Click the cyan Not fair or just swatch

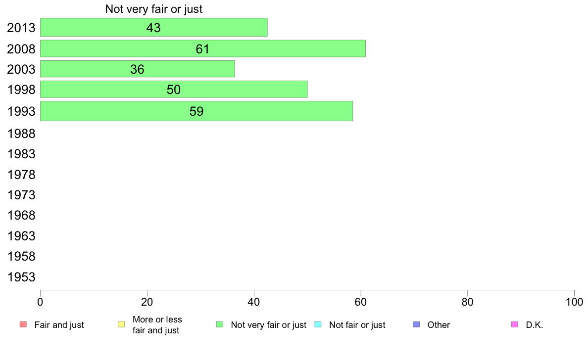[x=318, y=324]
